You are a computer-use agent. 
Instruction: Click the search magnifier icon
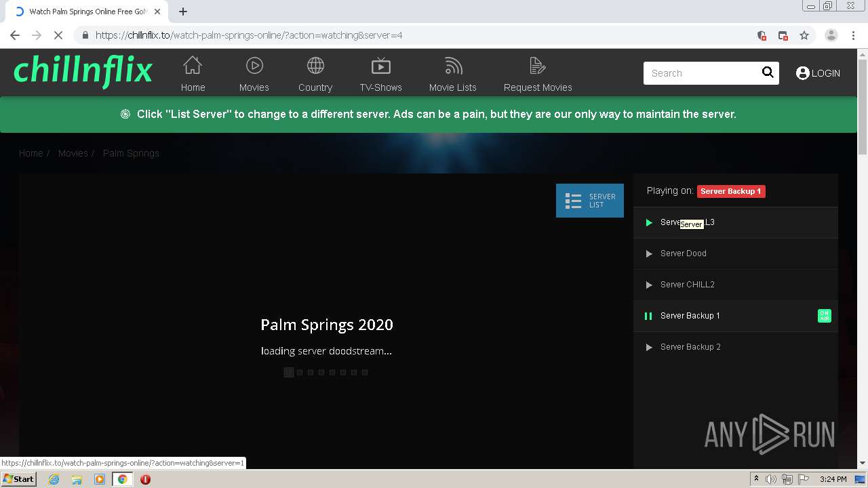[x=768, y=73]
